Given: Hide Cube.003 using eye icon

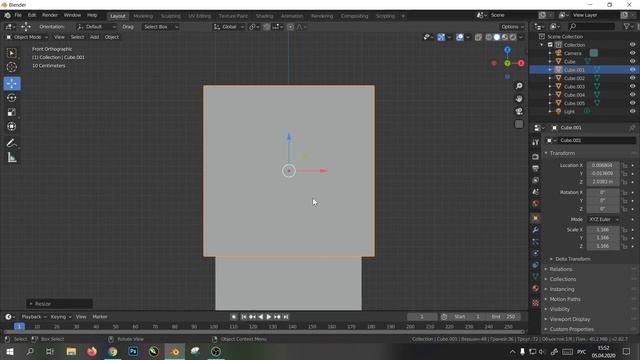Looking at the screenshot, I should coord(632,87).
